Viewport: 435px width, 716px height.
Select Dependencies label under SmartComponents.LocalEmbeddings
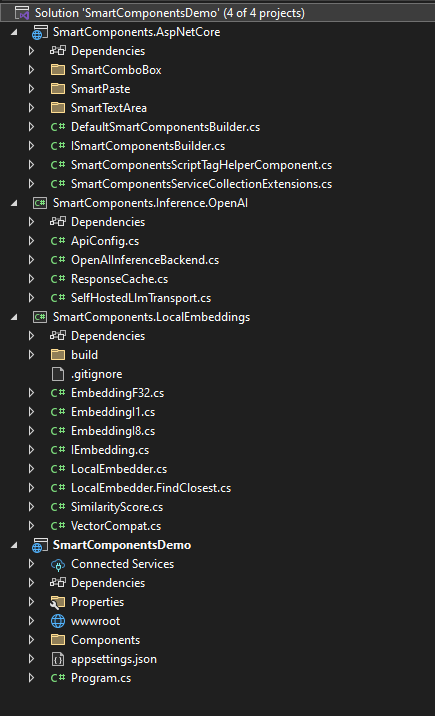click(108, 336)
